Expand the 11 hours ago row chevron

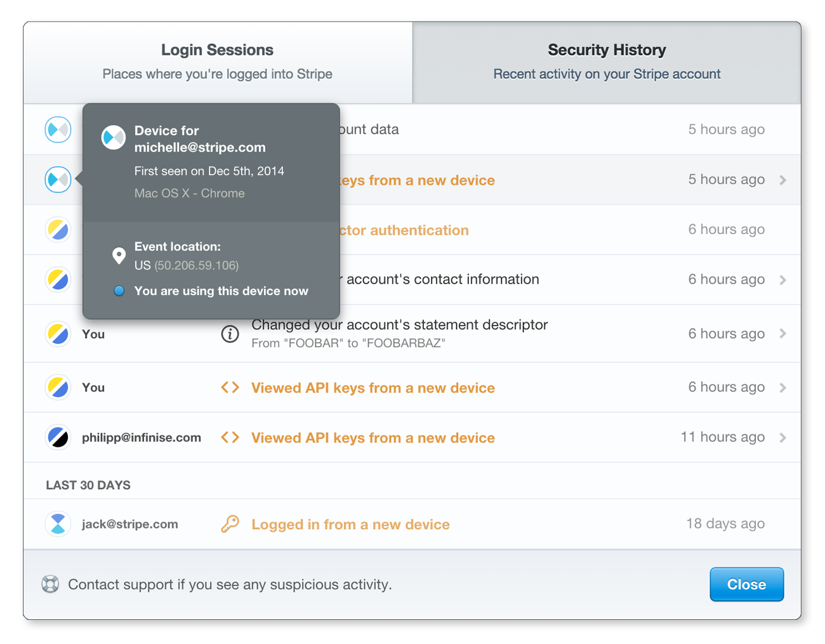[783, 438]
